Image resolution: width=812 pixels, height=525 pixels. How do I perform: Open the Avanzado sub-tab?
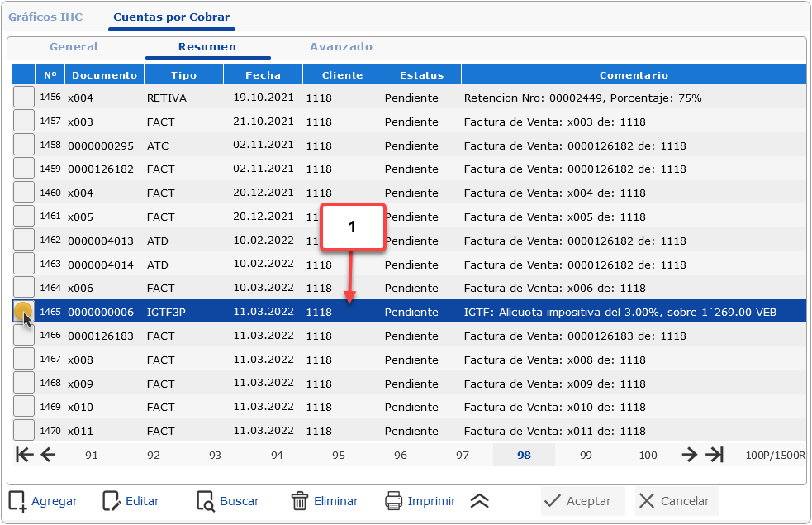[341, 47]
